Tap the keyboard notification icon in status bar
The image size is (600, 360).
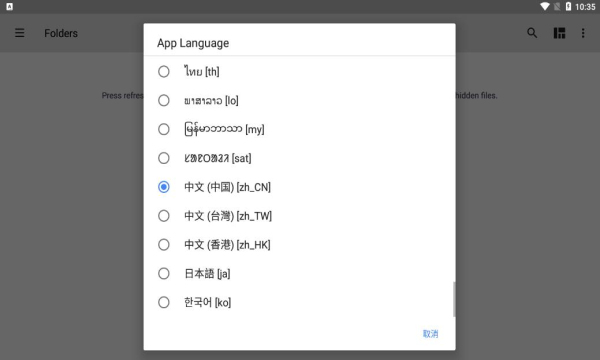click(10, 7)
